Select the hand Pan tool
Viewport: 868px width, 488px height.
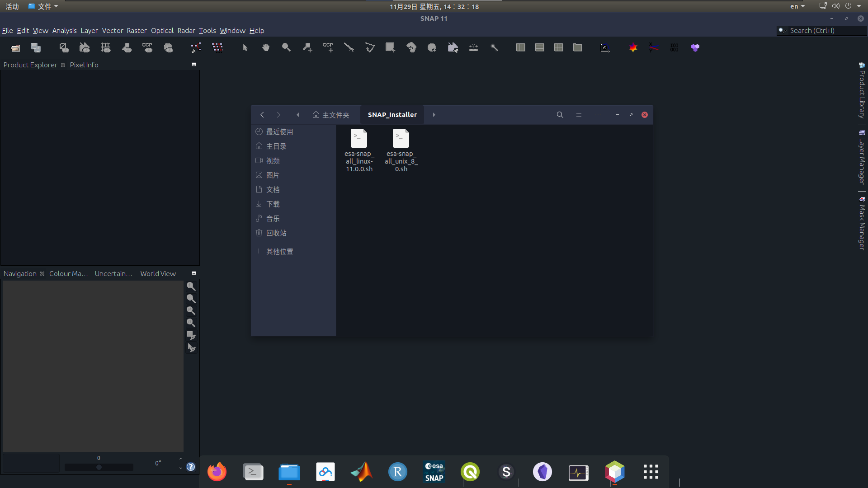266,48
